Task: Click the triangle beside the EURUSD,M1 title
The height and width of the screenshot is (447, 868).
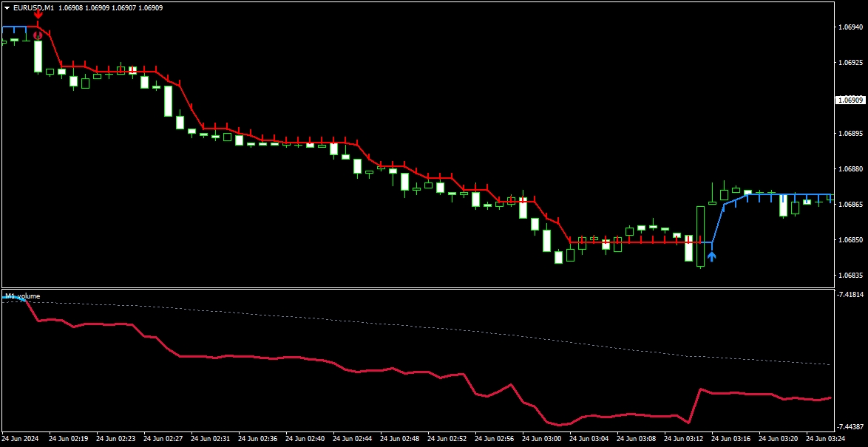Action: pyautogui.click(x=7, y=8)
